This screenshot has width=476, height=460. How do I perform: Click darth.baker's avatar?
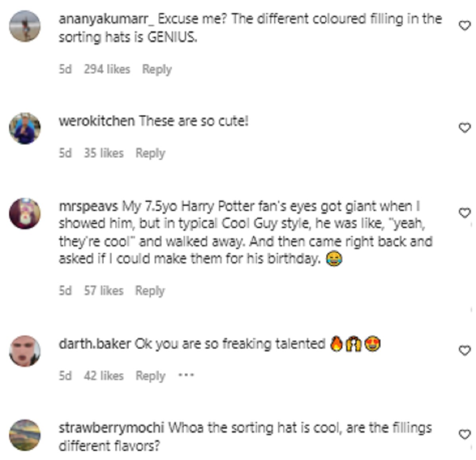click(25, 351)
